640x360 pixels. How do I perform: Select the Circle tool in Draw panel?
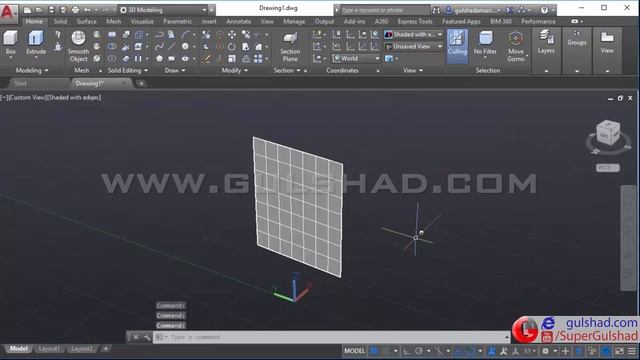[185, 47]
